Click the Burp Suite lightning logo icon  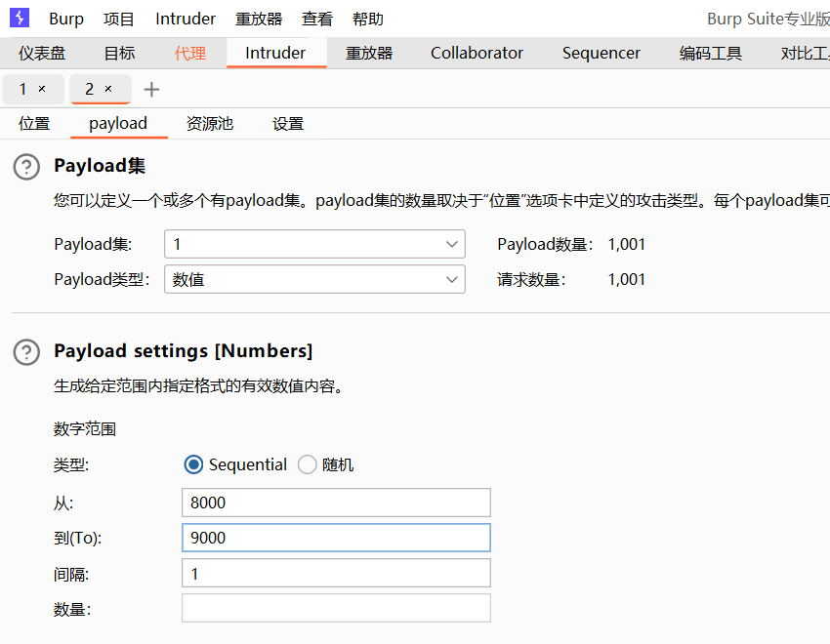(x=20, y=18)
